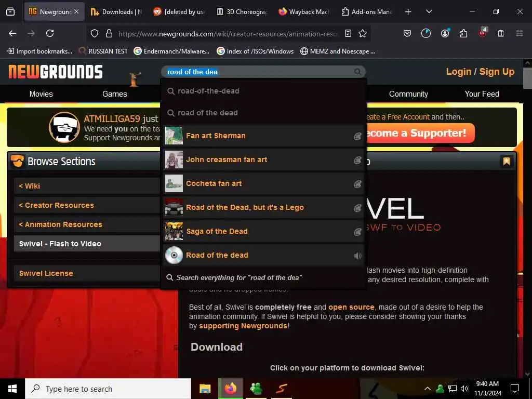Open the extensions puzzle piece icon
The height and width of the screenshot is (399, 532).
[x=463, y=33]
